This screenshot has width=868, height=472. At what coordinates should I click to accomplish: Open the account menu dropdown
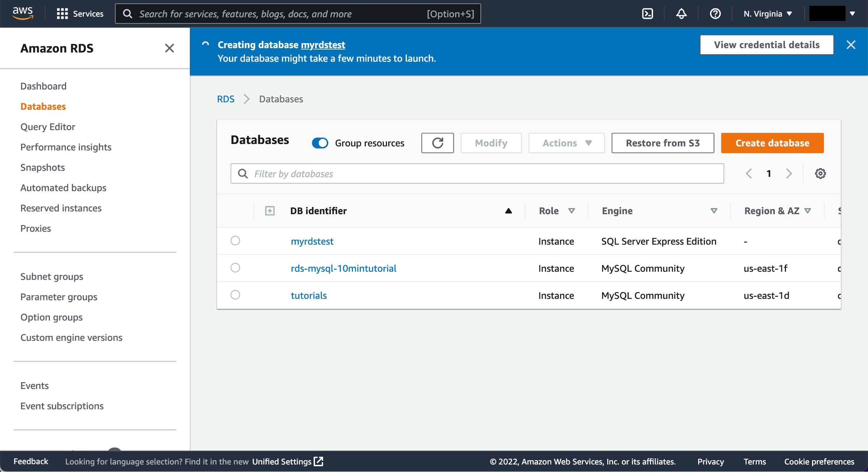click(x=832, y=14)
